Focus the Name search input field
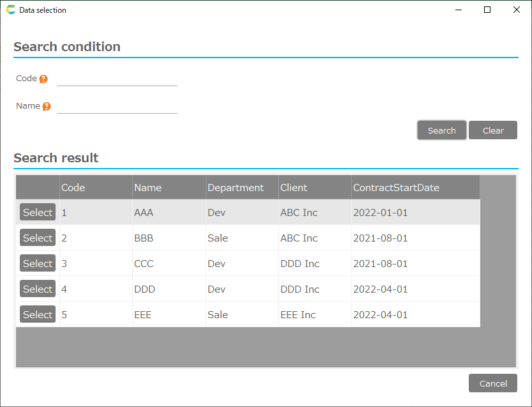 click(117, 106)
